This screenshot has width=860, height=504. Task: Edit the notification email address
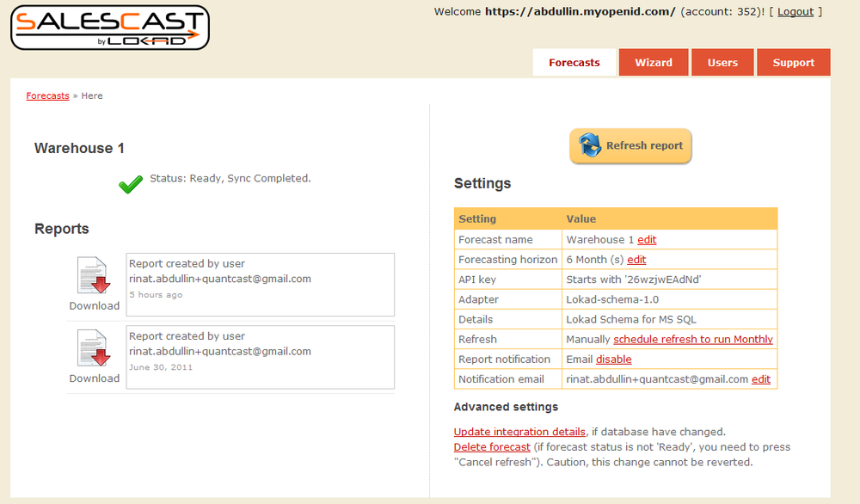point(761,379)
